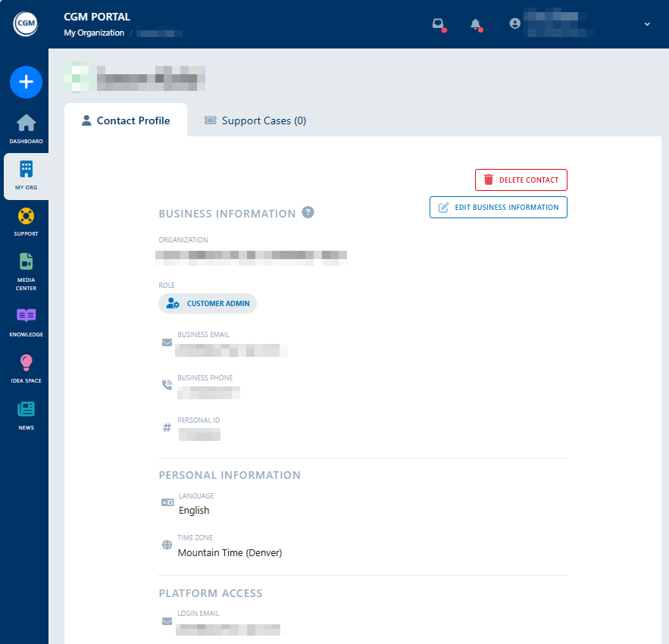The height and width of the screenshot is (644, 669).
Task: Click the CGM PORTAL title
Action: point(97,17)
